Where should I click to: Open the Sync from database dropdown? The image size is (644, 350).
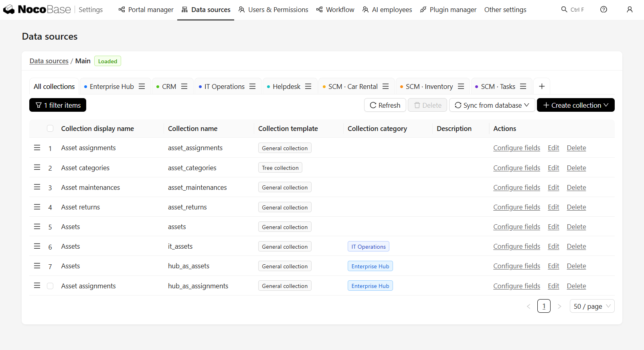[492, 105]
